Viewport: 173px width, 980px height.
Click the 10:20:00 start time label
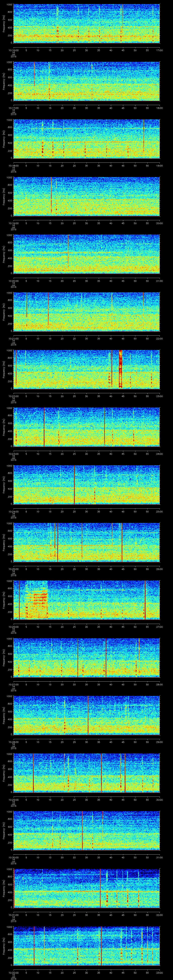click(13, 281)
